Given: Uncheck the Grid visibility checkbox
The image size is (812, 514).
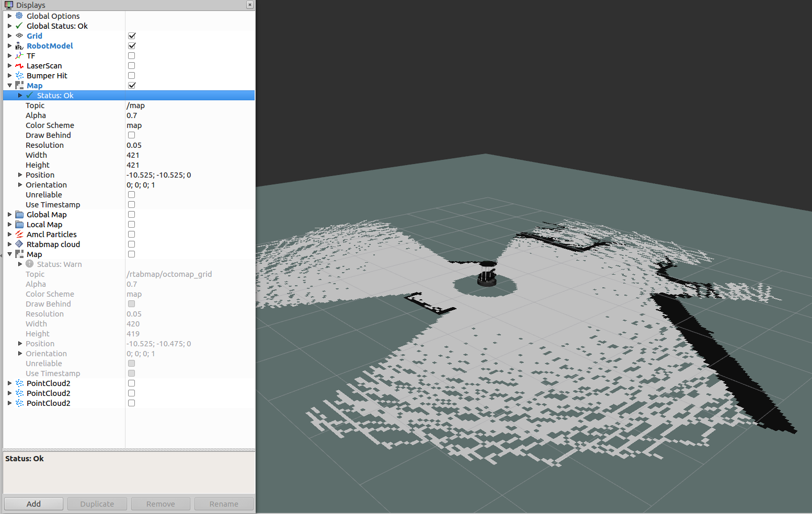Looking at the screenshot, I should [131, 36].
